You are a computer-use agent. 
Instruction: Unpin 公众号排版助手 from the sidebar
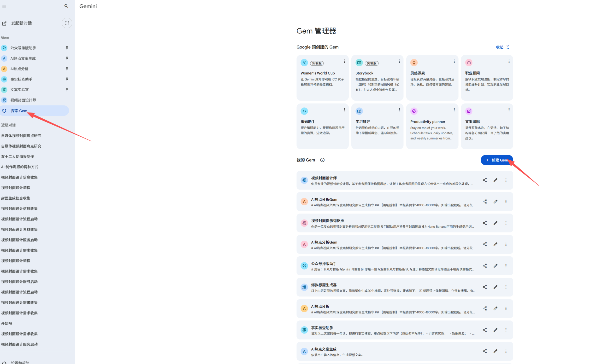click(66, 48)
